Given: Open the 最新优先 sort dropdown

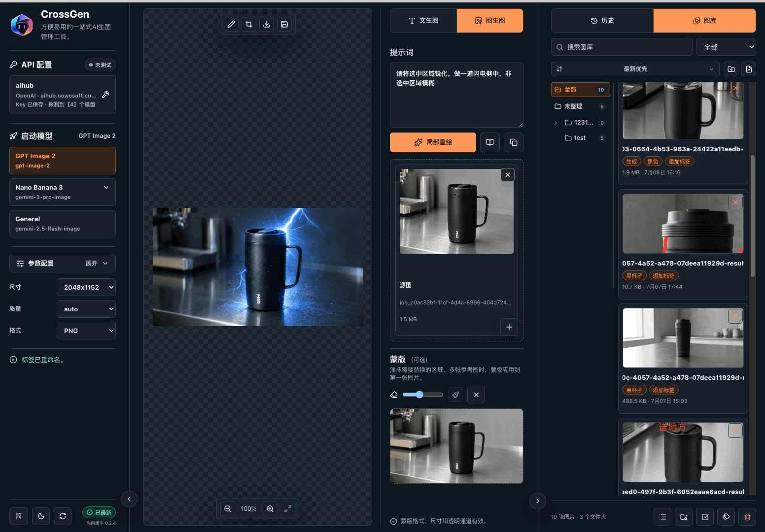Looking at the screenshot, I should (x=635, y=69).
